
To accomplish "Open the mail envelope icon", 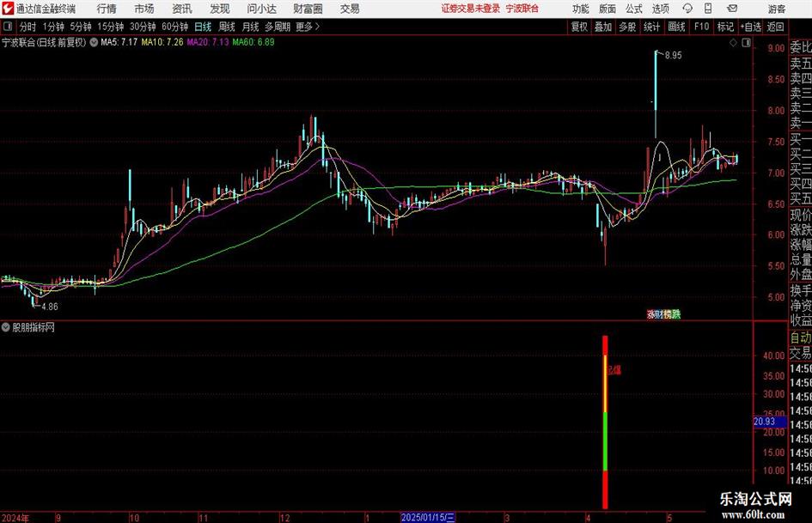I will [732, 9].
